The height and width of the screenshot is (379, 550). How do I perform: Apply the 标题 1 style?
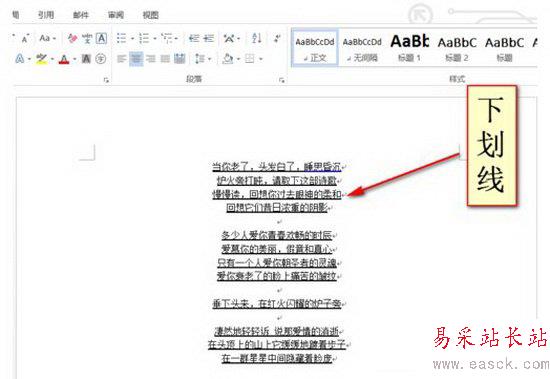(410, 48)
